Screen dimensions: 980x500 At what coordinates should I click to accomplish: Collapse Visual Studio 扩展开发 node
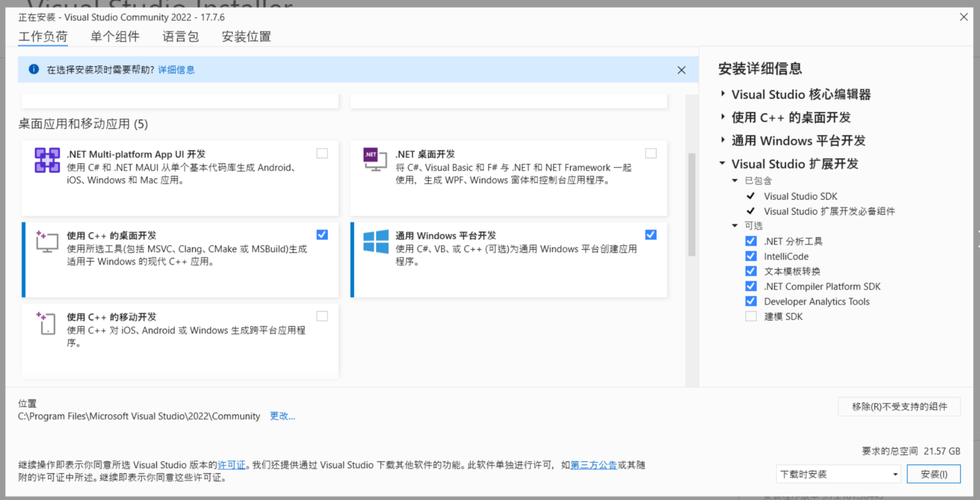(x=722, y=163)
